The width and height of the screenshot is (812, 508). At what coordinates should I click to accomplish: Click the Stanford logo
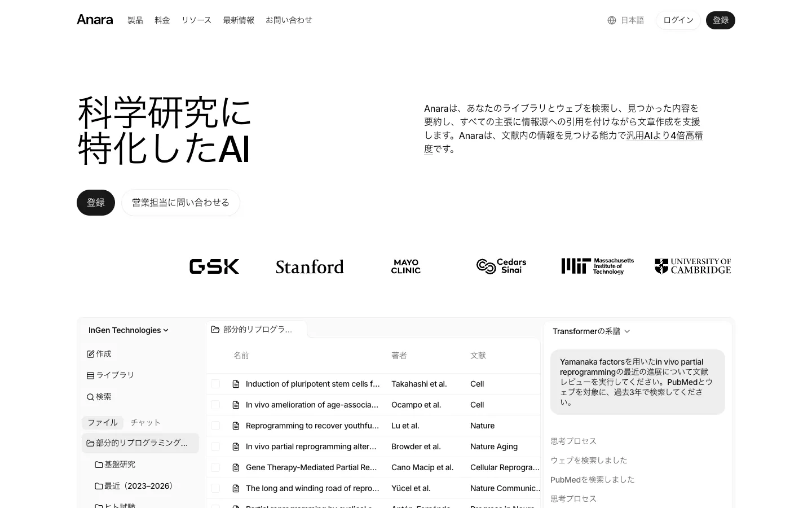310,266
